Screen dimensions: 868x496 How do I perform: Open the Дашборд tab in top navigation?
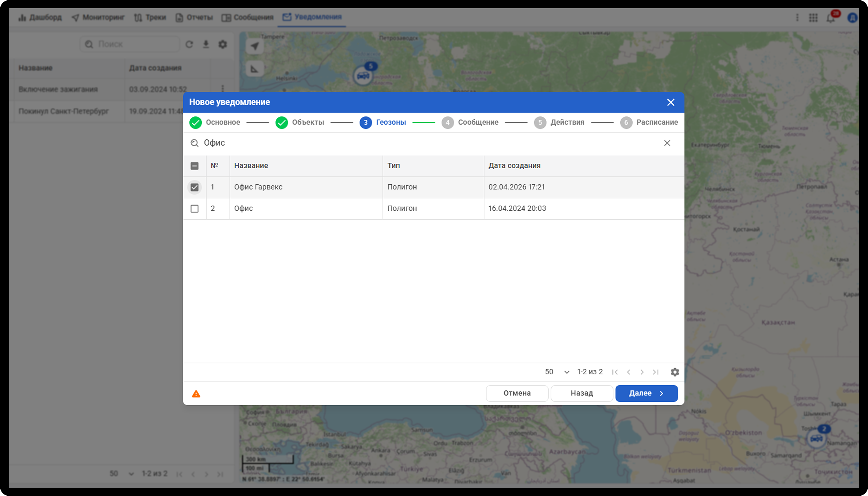pyautogui.click(x=40, y=17)
